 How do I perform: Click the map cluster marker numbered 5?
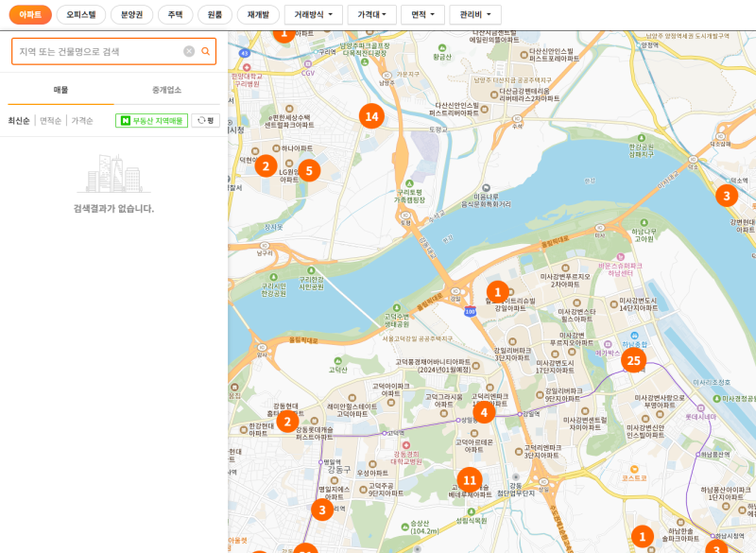[310, 171]
